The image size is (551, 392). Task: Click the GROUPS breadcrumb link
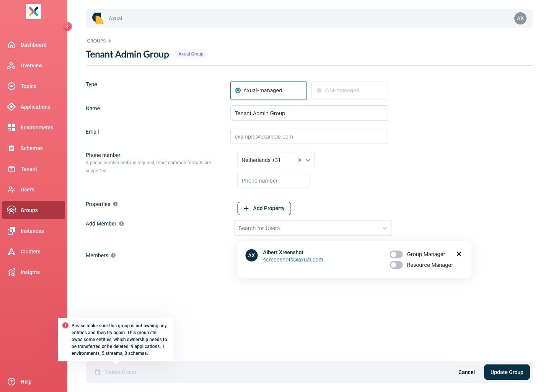click(96, 41)
